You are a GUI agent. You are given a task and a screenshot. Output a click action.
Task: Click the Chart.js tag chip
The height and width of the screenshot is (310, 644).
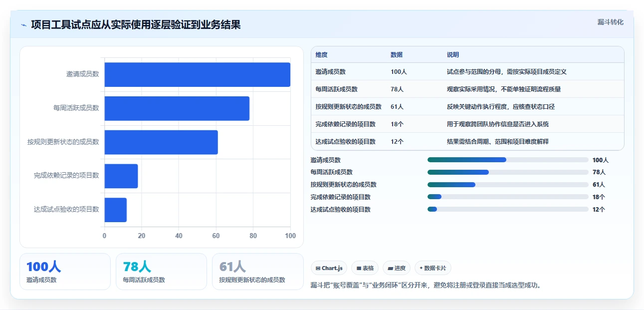pyautogui.click(x=329, y=268)
